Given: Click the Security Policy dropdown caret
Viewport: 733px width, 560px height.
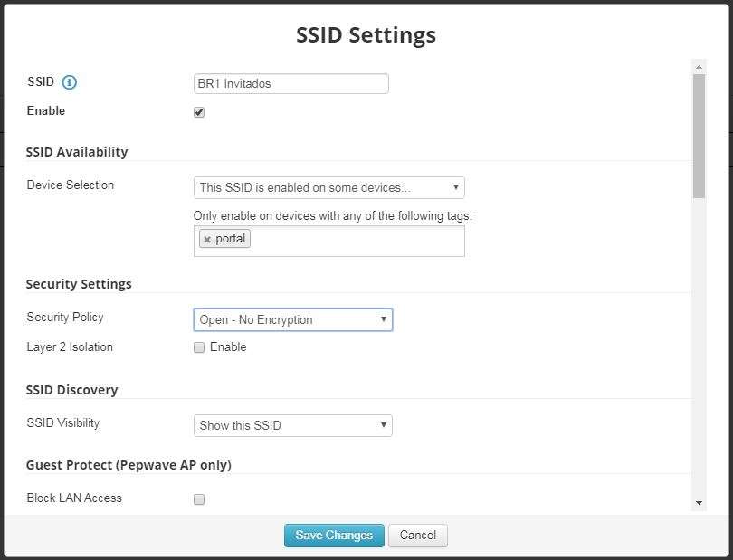Looking at the screenshot, I should (383, 319).
